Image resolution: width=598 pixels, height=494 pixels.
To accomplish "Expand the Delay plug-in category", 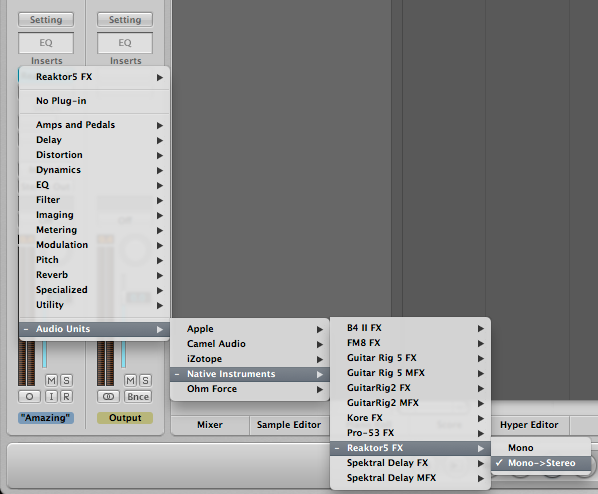I will pos(94,140).
